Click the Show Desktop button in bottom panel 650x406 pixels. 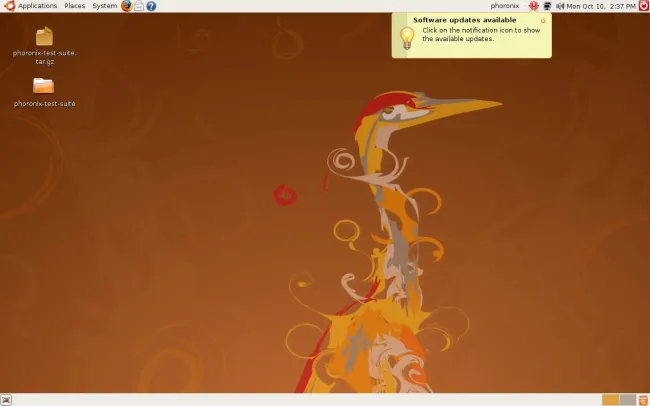6,400
